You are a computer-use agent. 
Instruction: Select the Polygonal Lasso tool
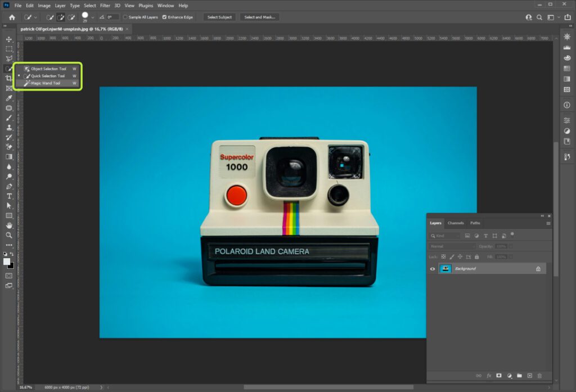pyautogui.click(x=9, y=58)
